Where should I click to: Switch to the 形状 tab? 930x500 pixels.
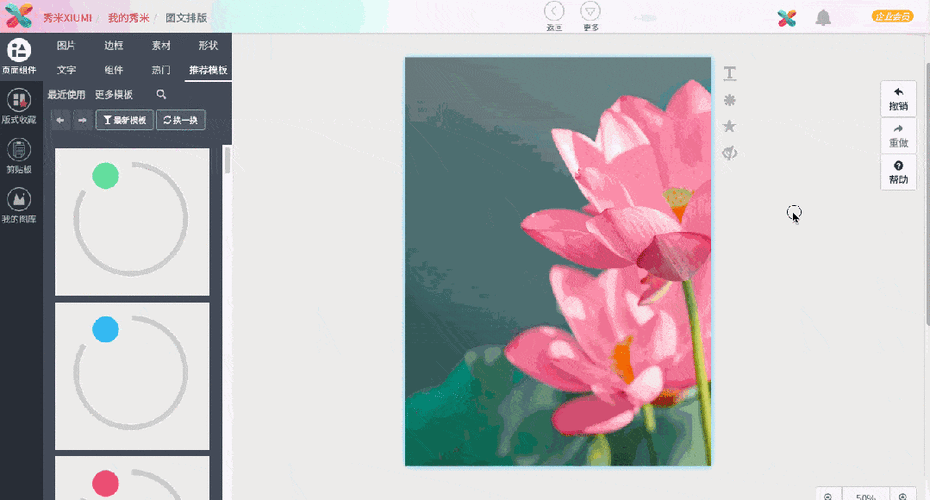coord(208,45)
